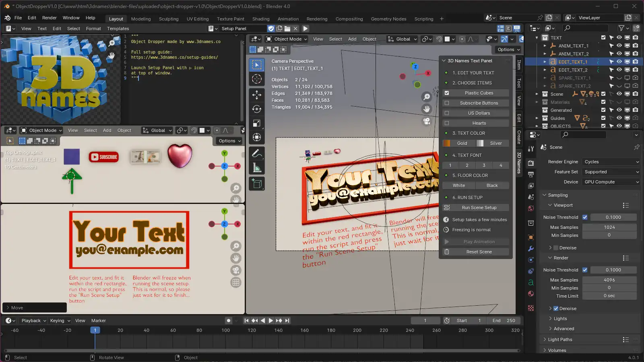This screenshot has height=362, width=644.
Task: Collapse the Sampling panel
Action: pos(557,195)
